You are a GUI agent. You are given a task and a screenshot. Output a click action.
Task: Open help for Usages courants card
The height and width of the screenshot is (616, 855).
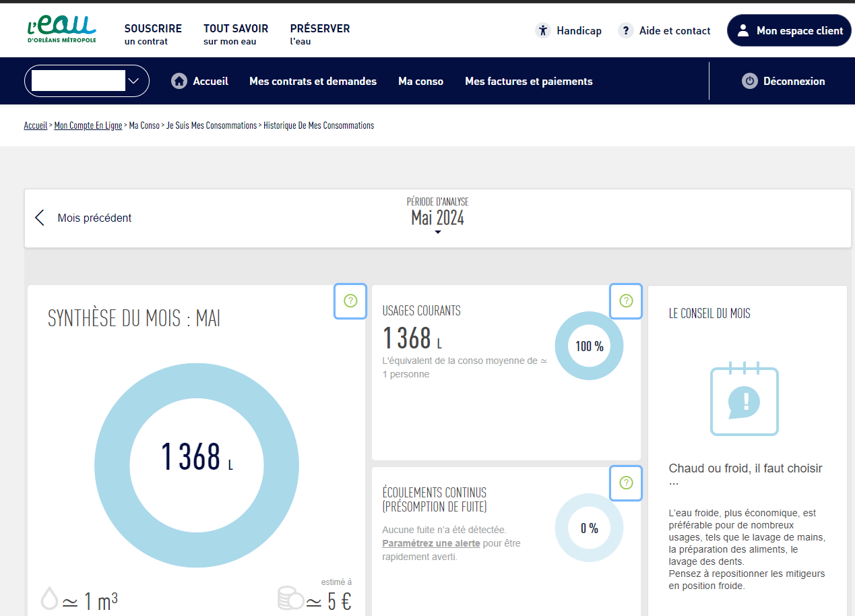626,301
